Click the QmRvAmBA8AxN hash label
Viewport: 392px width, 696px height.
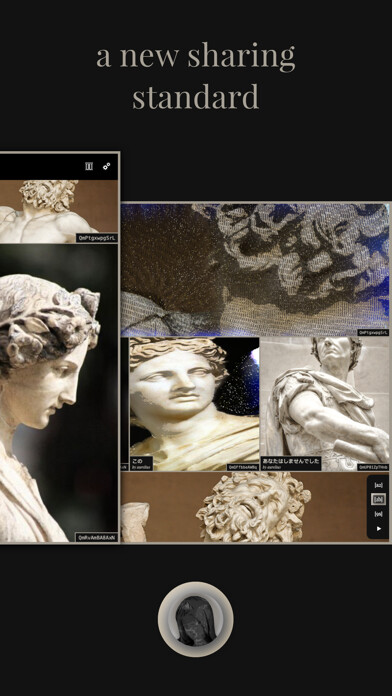click(x=97, y=538)
